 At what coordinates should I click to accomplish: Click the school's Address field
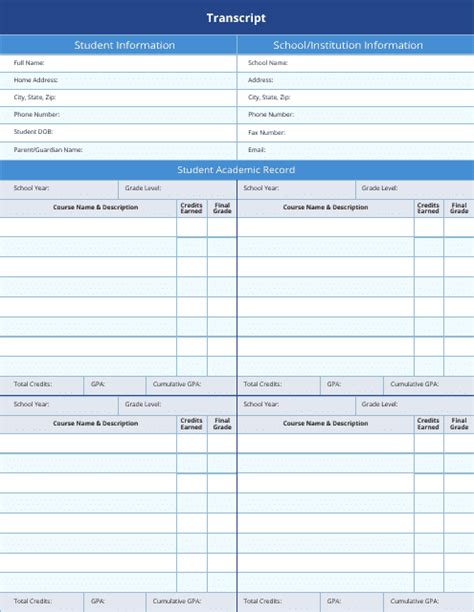[x=356, y=80]
